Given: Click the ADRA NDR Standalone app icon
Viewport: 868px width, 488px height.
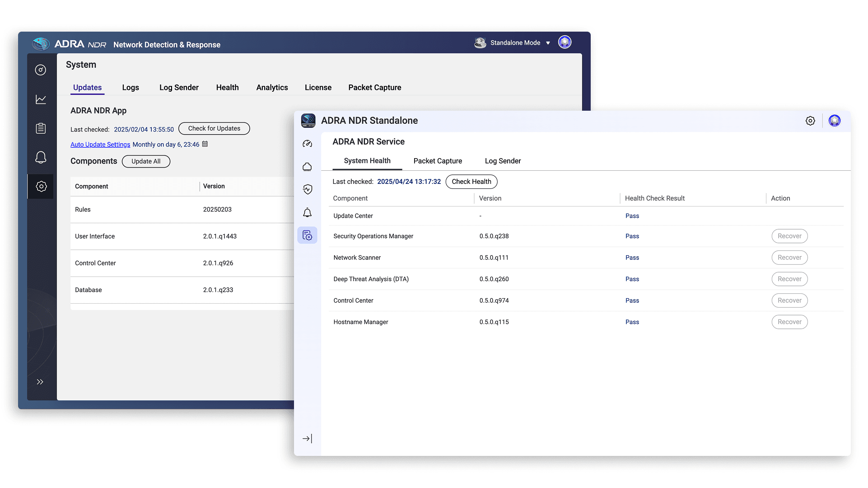Looking at the screenshot, I should [308, 121].
